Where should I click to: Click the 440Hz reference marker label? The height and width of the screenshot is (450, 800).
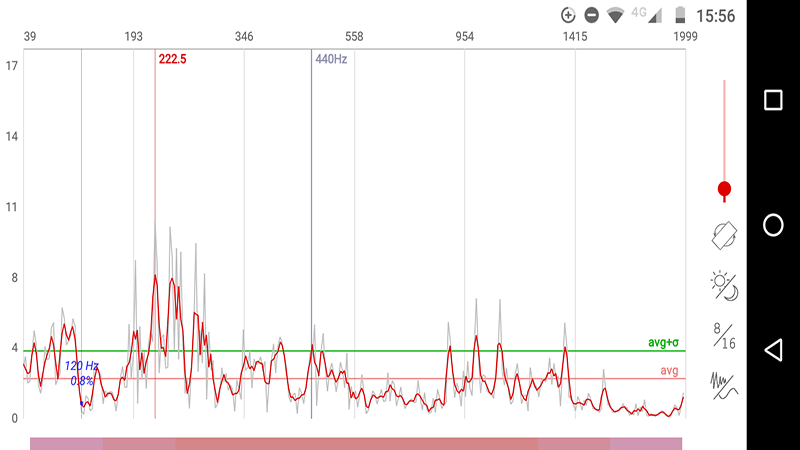tap(331, 60)
